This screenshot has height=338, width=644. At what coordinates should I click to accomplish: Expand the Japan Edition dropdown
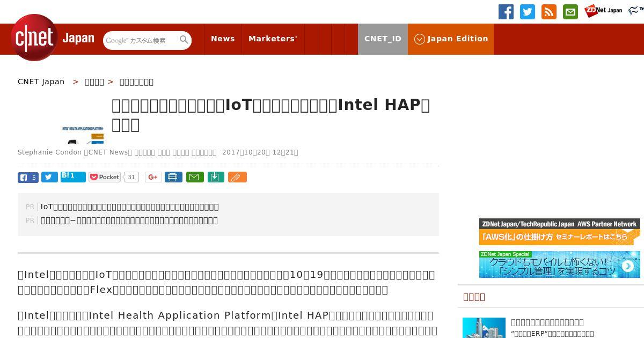pos(451,39)
